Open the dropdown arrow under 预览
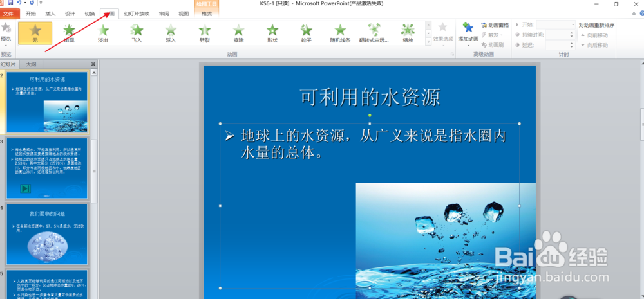The height and width of the screenshot is (299, 644). (6, 46)
